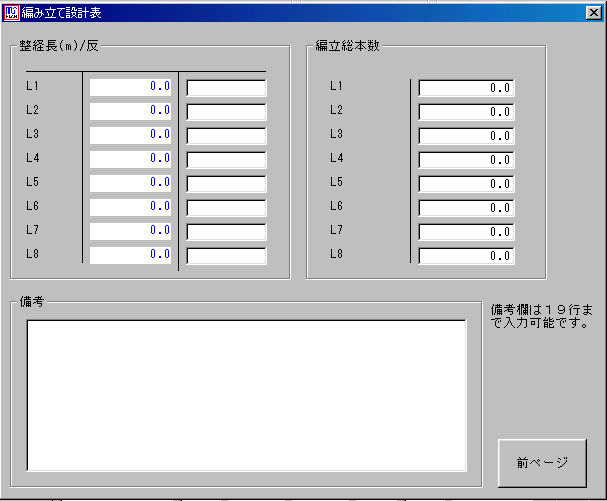The height and width of the screenshot is (501, 607).
Task: Close the 編み立て設計表 window
Action: tap(592, 13)
